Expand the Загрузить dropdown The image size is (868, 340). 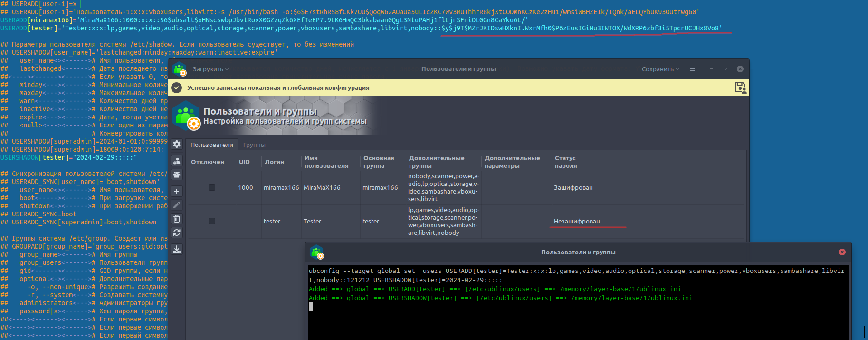[x=211, y=69]
